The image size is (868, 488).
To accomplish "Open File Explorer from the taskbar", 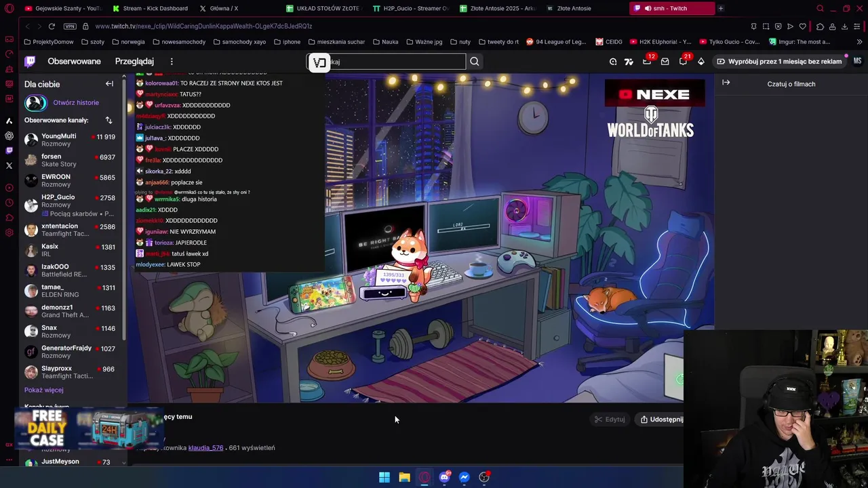I will [x=404, y=477].
